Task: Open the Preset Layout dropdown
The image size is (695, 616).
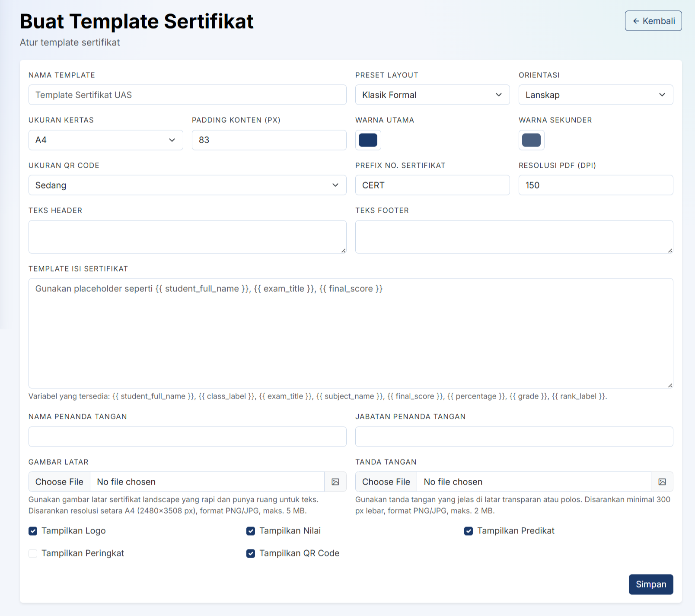Action: [x=432, y=95]
